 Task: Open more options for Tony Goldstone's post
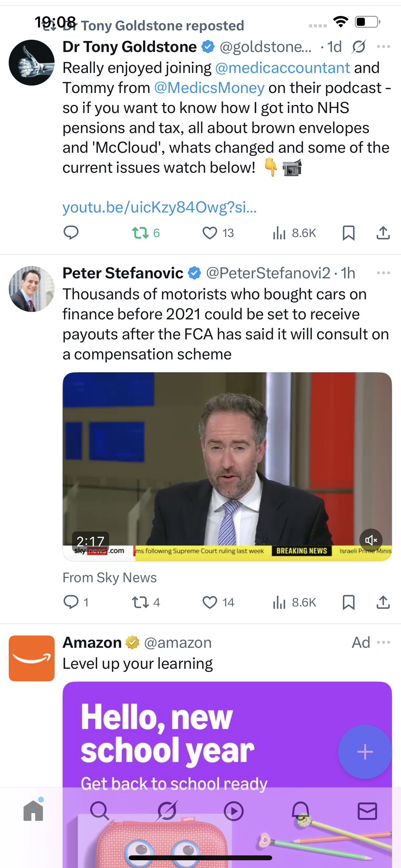[x=384, y=47]
